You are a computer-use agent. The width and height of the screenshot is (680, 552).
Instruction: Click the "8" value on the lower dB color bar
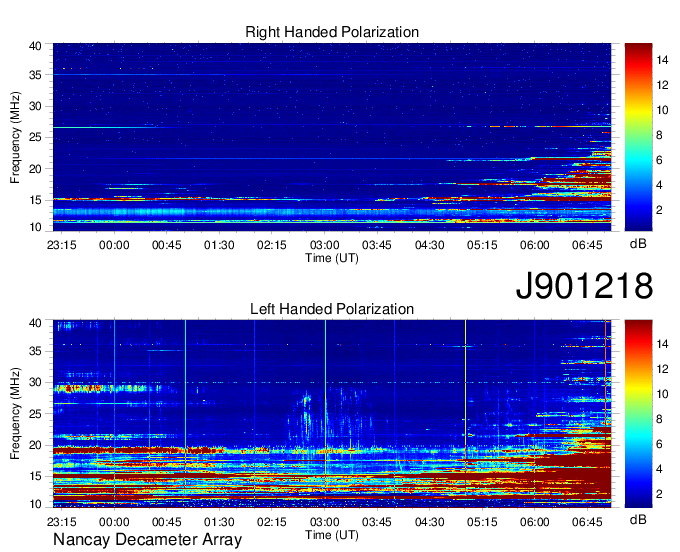(x=659, y=419)
